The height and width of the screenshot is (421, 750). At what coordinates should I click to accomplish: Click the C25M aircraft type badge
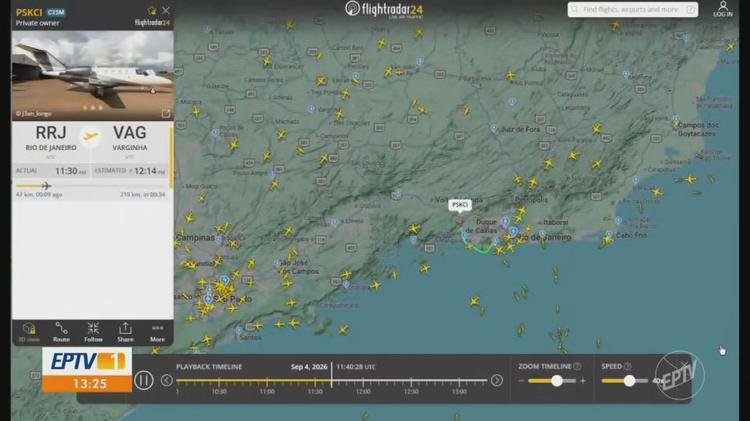pyautogui.click(x=56, y=12)
